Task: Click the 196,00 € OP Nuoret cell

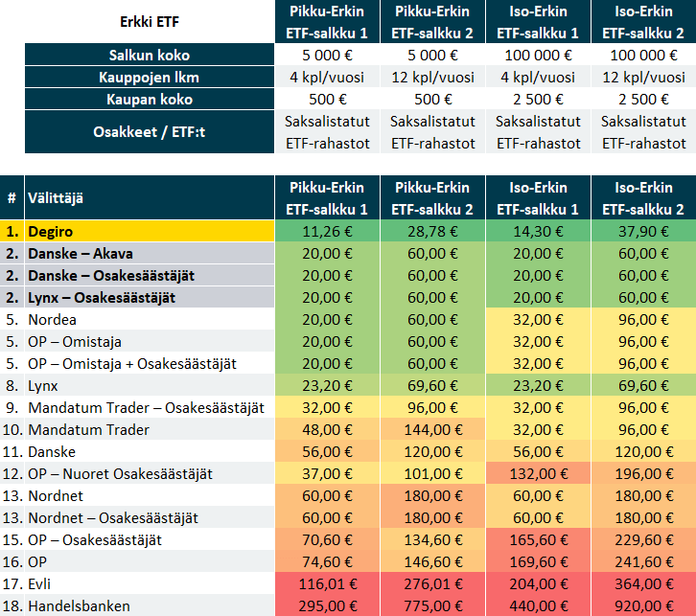Action: pyautogui.click(x=643, y=473)
